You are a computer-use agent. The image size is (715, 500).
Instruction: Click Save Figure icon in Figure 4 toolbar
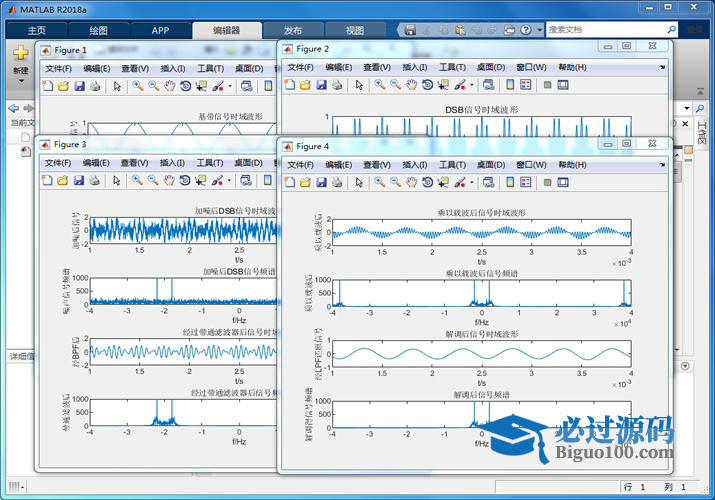pyautogui.click(x=321, y=182)
